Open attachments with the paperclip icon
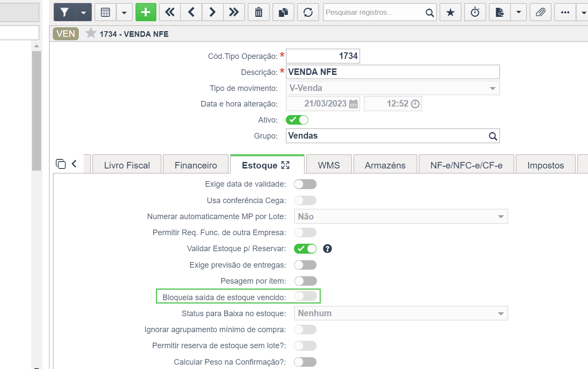The image size is (588, 369). click(540, 12)
